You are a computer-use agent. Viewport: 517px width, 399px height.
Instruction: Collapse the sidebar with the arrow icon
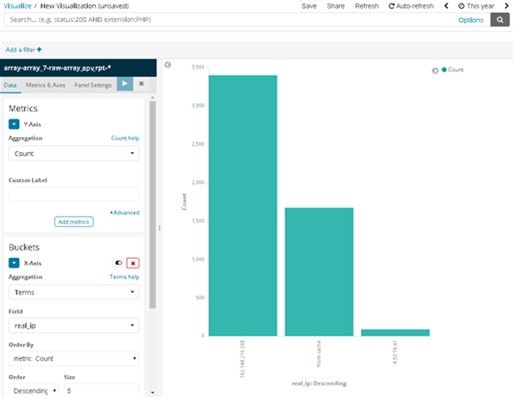point(168,65)
